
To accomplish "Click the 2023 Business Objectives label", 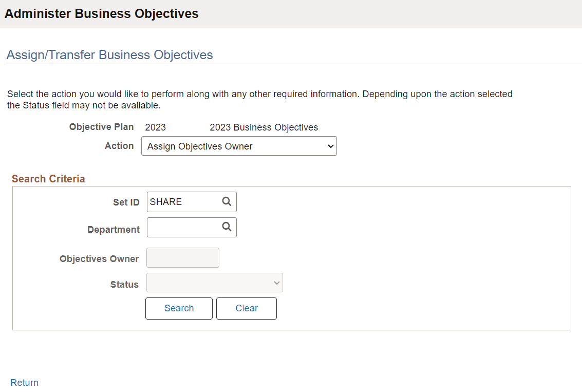I will (264, 127).
